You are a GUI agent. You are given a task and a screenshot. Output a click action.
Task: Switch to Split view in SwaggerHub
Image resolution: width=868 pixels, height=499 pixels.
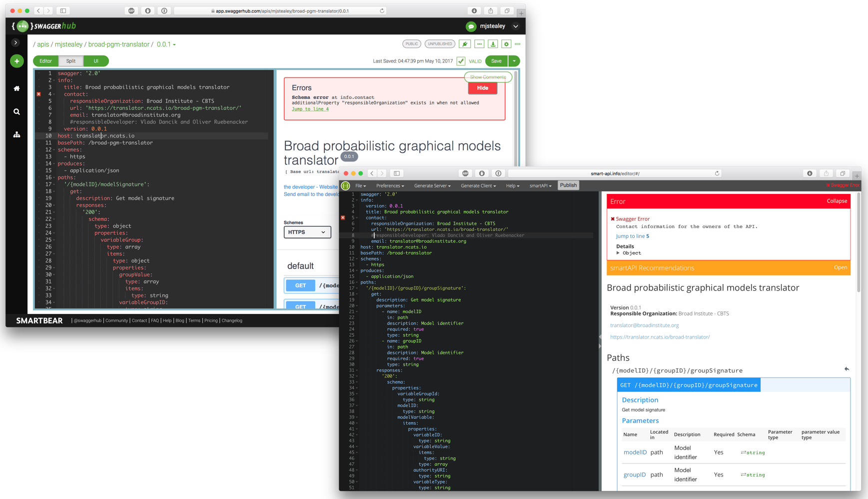pyautogui.click(x=71, y=61)
